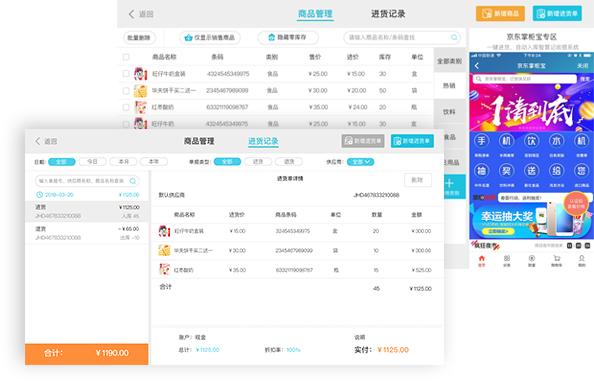This screenshot has width=594, height=383.
Task: Click teal 新增进货单 button in back window
Action: point(557,14)
